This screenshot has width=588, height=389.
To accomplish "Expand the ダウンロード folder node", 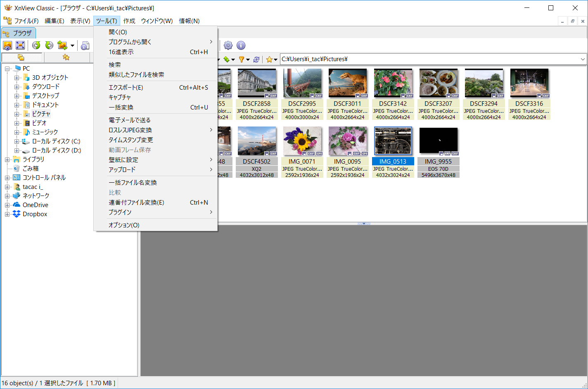I will [17, 87].
